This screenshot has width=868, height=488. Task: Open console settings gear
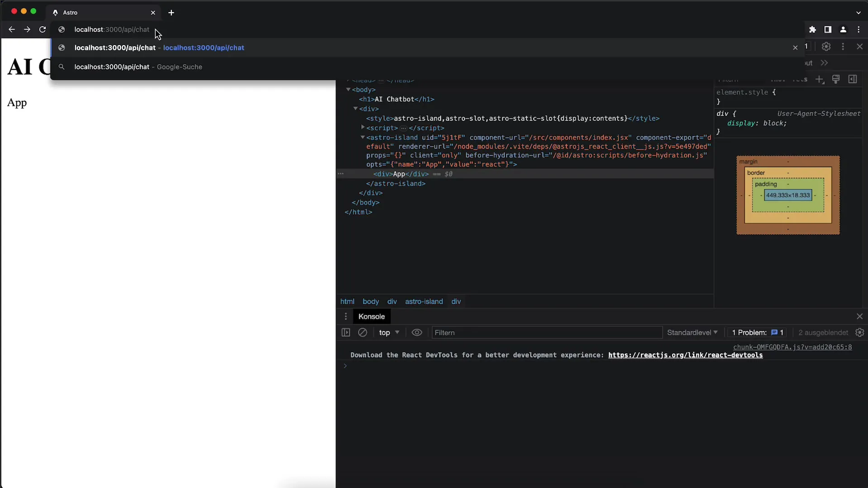(859, 333)
